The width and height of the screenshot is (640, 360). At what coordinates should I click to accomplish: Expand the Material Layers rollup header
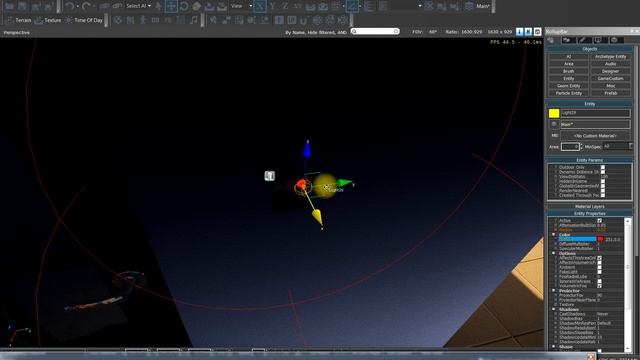(x=590, y=207)
